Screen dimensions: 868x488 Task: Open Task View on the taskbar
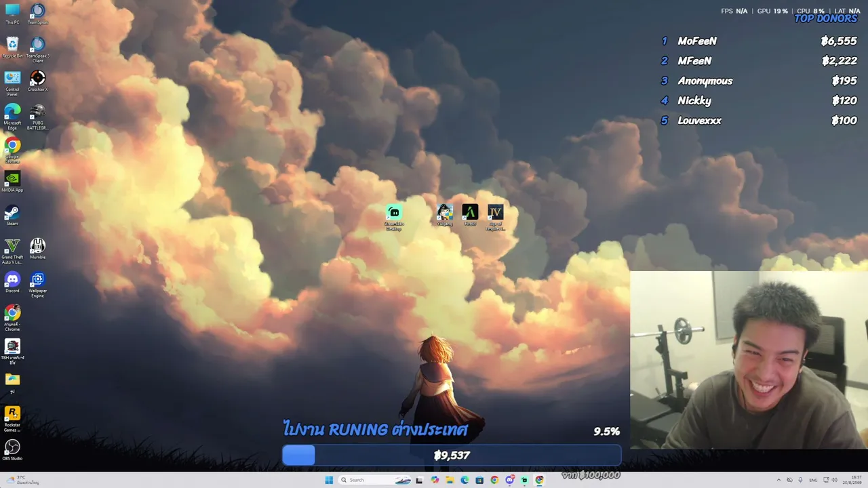point(419,480)
